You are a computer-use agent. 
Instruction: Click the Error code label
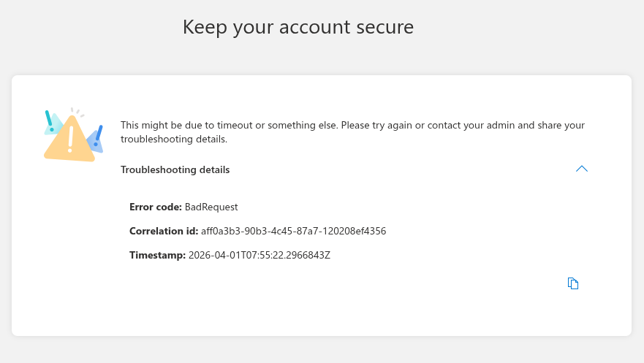[x=156, y=207]
